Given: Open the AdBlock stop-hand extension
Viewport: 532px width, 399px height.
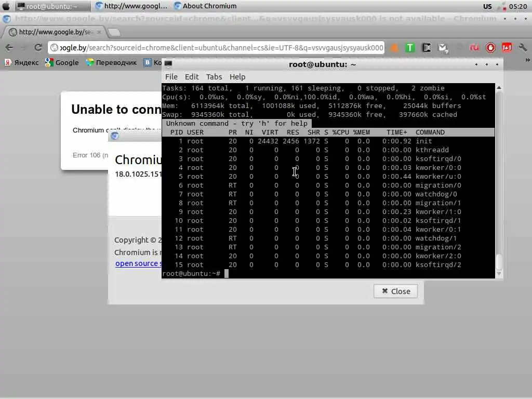Looking at the screenshot, I should point(490,48).
